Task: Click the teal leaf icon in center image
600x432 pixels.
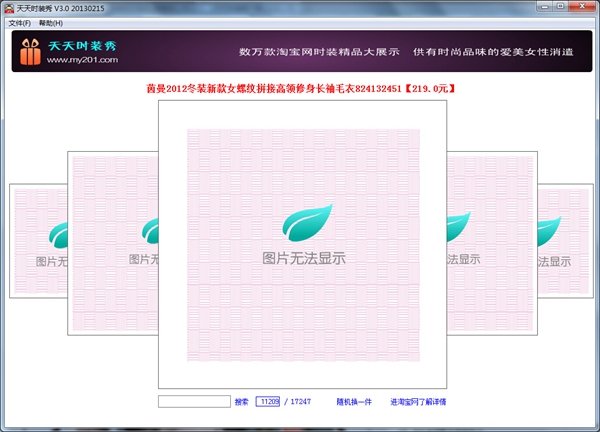Action: [x=307, y=223]
